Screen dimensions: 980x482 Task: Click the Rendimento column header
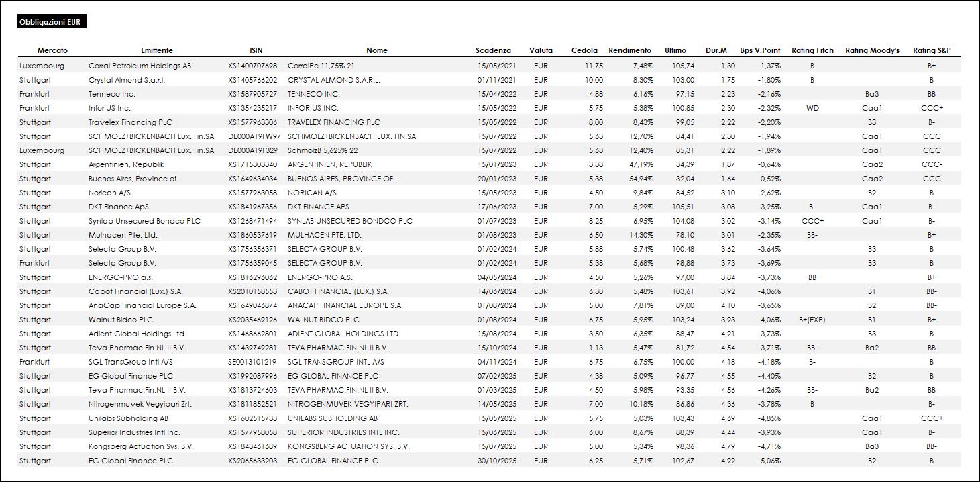click(x=629, y=50)
